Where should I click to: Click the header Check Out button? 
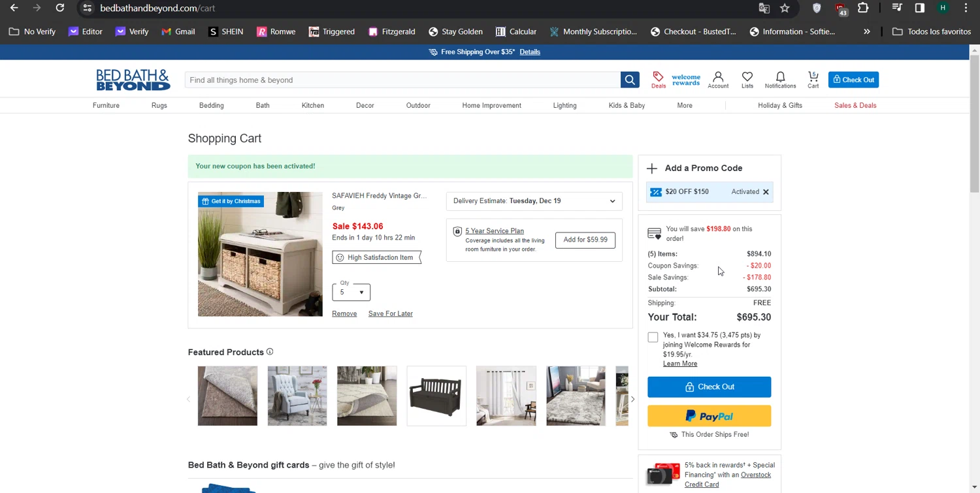point(853,80)
